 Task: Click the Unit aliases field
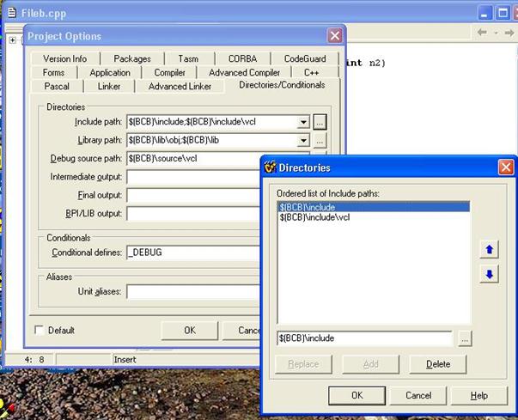[x=193, y=291]
